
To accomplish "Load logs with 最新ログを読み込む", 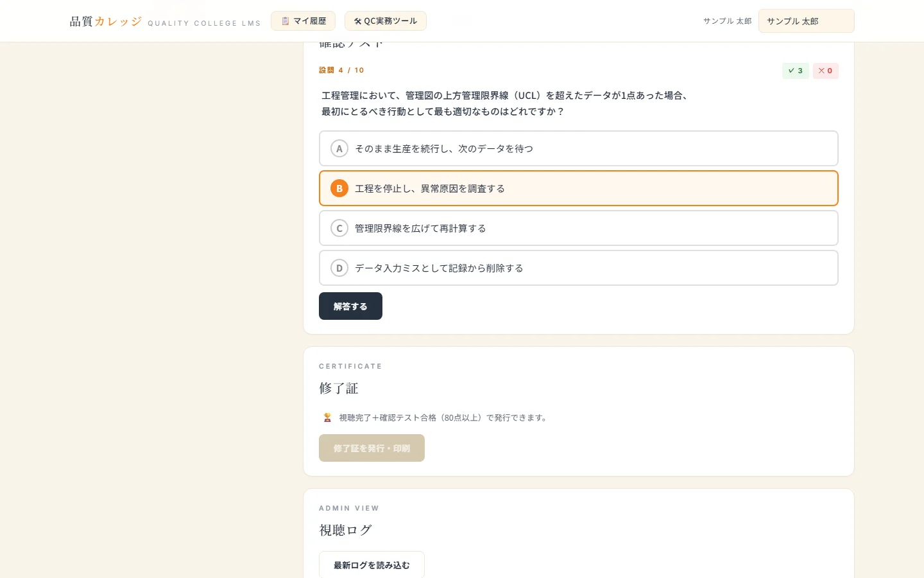I will click(x=372, y=565).
